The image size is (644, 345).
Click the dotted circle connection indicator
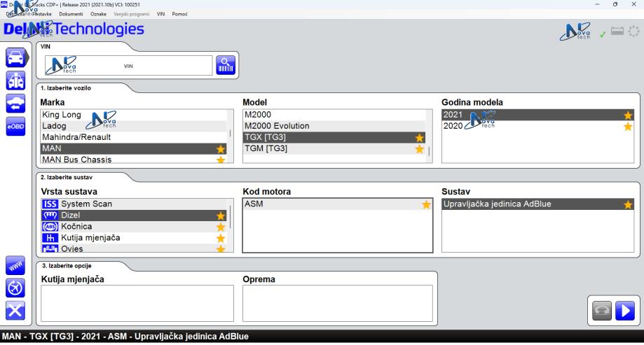coord(633,31)
